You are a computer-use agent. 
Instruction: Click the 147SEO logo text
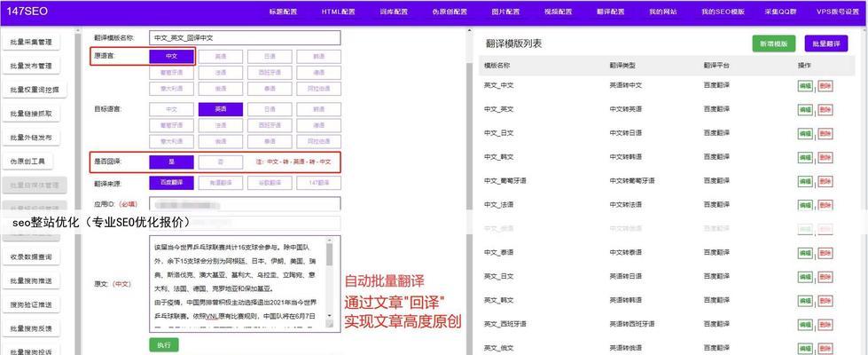click(27, 11)
